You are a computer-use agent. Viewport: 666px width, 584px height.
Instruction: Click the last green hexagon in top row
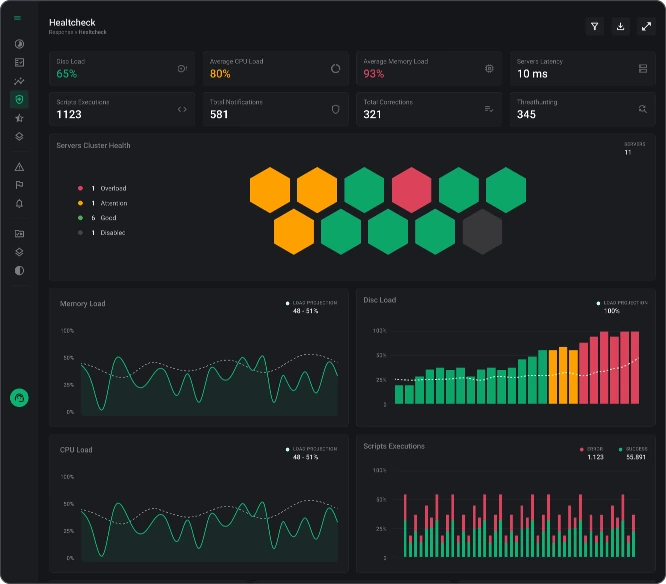coord(506,190)
